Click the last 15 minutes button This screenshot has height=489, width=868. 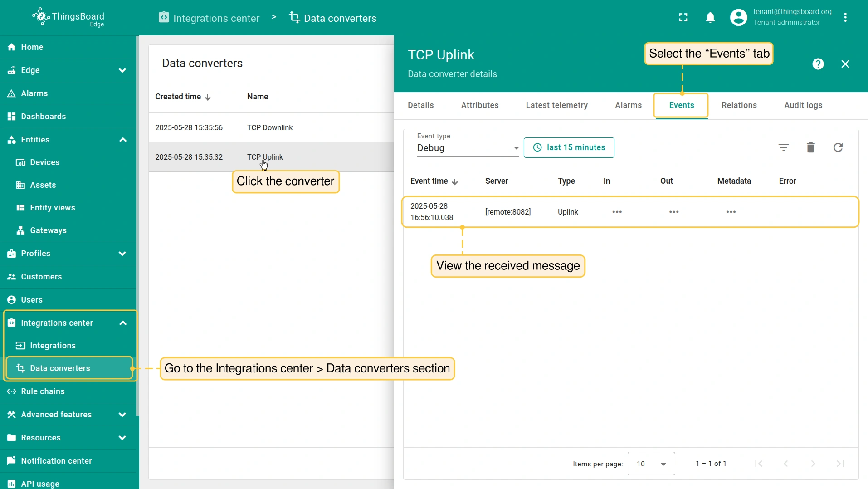coord(569,147)
